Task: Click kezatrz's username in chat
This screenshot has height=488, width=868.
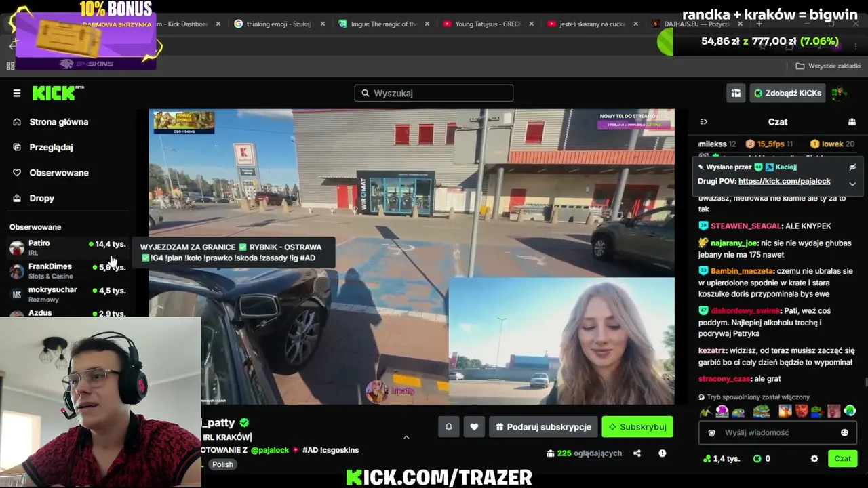Action: point(713,350)
